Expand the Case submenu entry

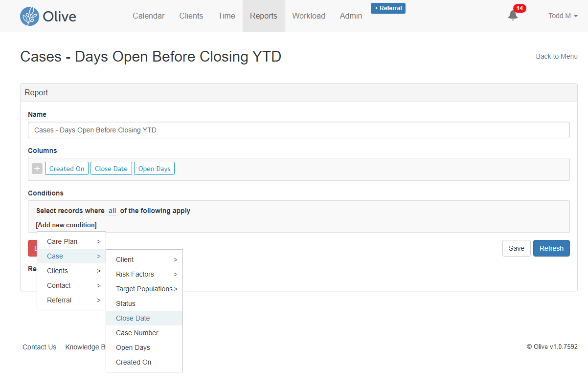tap(71, 256)
